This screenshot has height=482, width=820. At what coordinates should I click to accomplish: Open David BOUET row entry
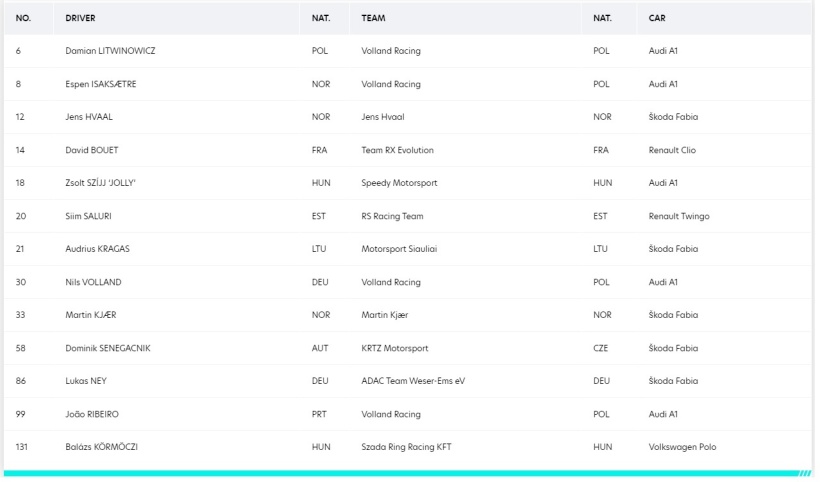click(408, 150)
